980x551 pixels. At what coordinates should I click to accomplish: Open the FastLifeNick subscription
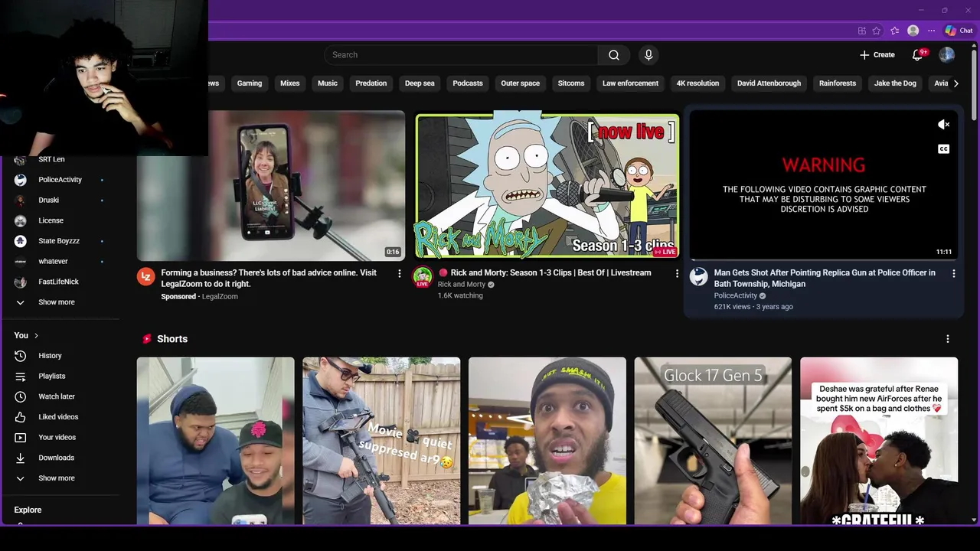click(60, 282)
